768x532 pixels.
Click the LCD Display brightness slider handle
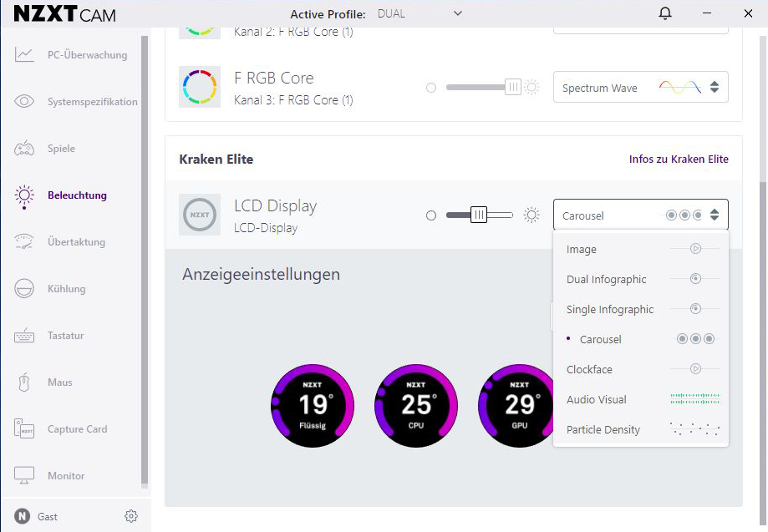pyautogui.click(x=479, y=215)
